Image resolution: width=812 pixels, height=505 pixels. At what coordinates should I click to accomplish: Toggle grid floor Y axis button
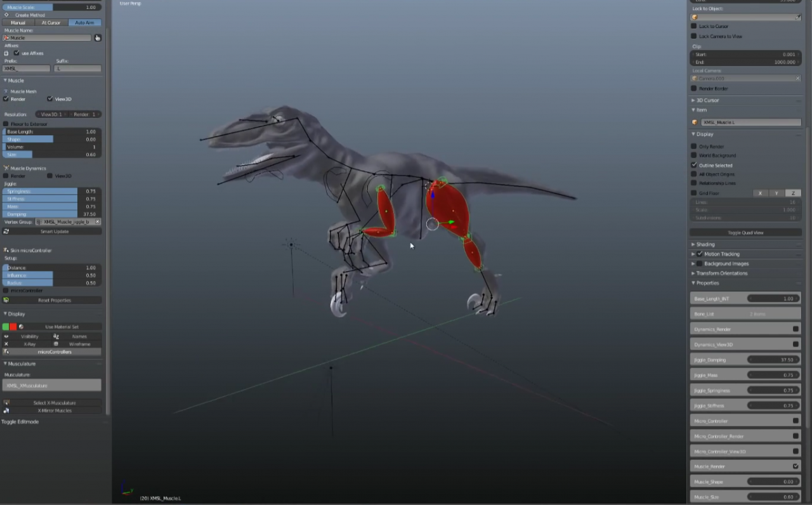coord(776,193)
